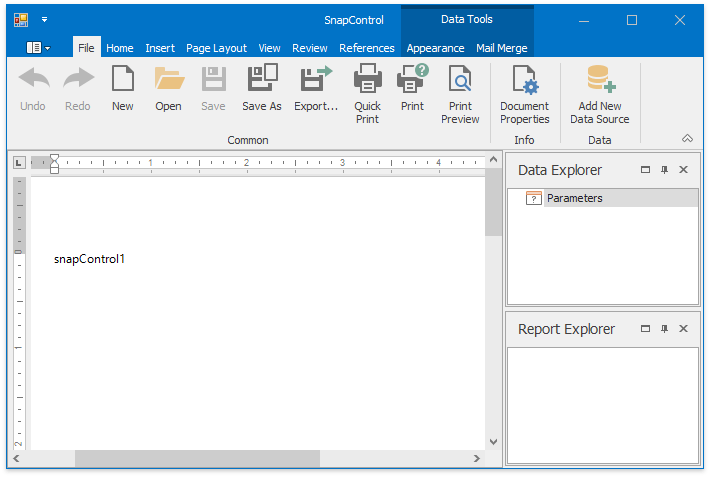The image size is (710, 477).
Task: Select Parameters node in Data Explorer
Action: click(x=574, y=198)
